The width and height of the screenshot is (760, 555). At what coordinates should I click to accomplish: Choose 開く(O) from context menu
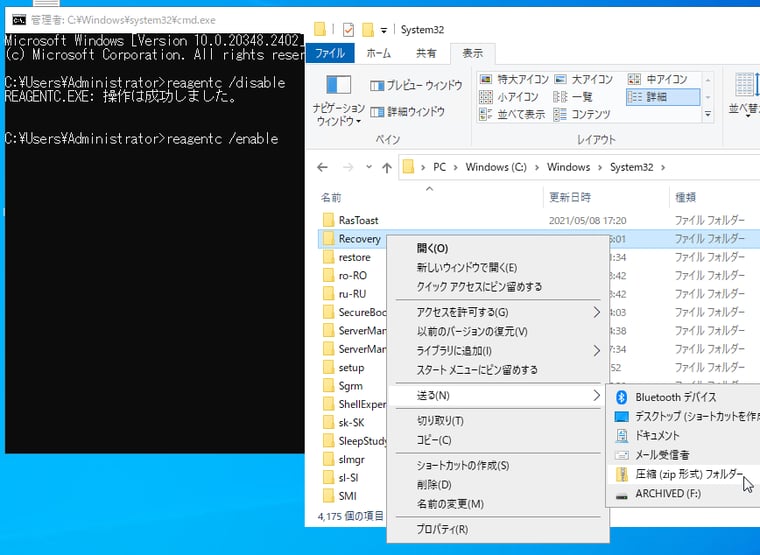coord(498,249)
